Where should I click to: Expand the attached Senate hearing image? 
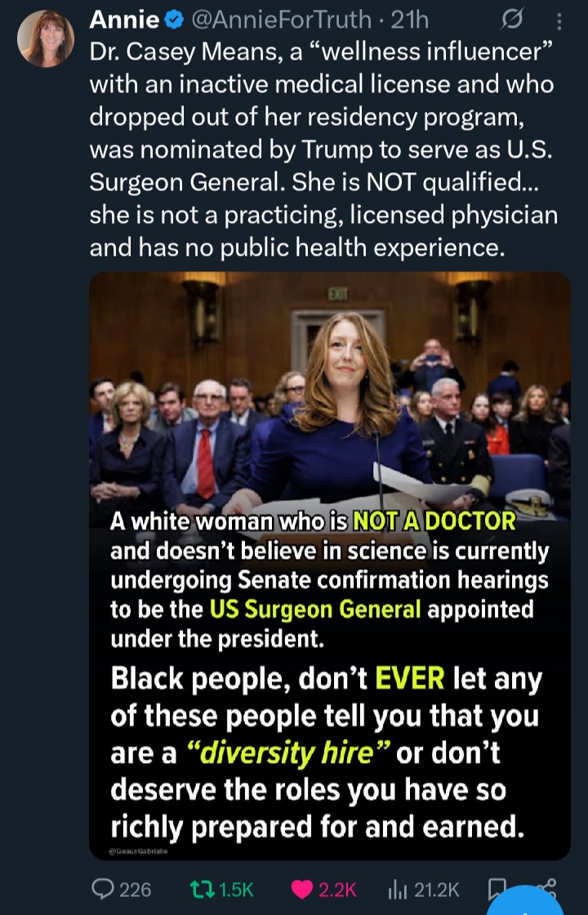click(x=330, y=565)
